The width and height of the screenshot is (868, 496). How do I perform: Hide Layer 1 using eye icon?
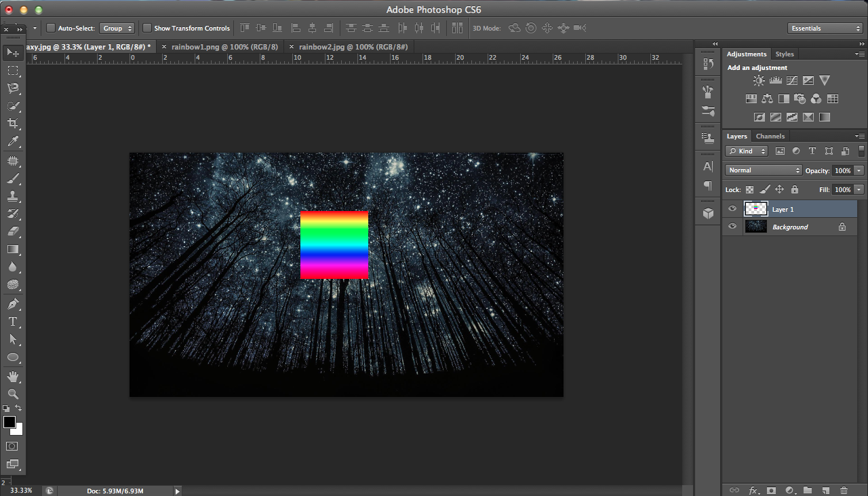click(732, 209)
